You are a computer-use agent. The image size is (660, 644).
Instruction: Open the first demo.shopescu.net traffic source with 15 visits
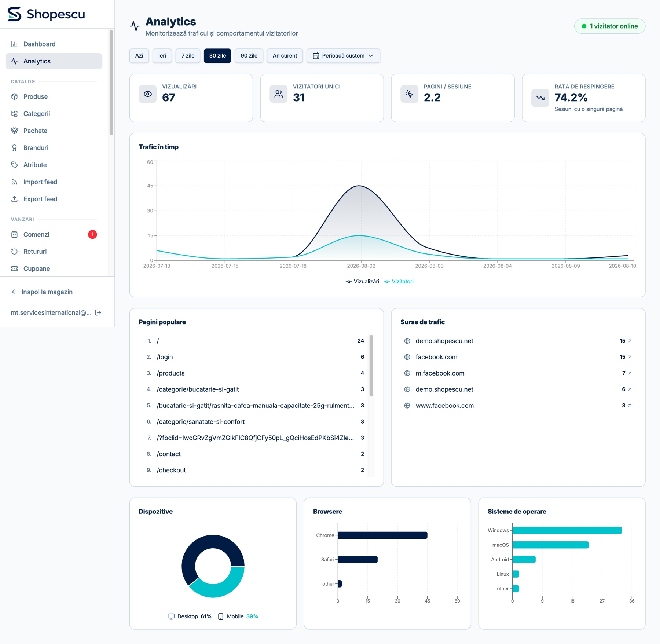[518, 341]
